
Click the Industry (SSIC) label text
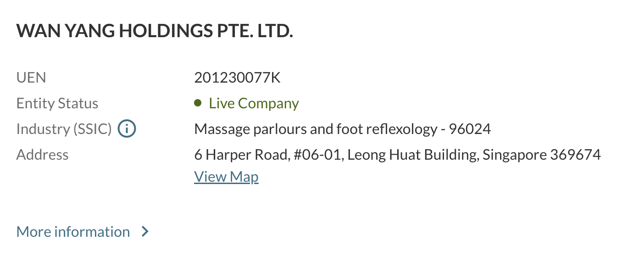pyautogui.click(x=64, y=129)
